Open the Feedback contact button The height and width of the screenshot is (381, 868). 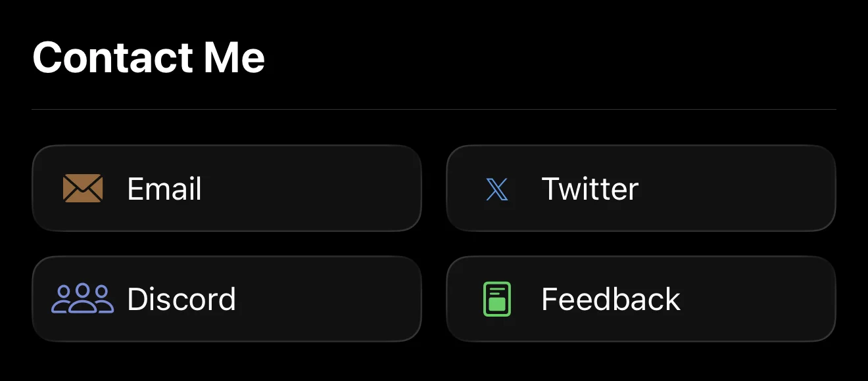click(x=640, y=299)
